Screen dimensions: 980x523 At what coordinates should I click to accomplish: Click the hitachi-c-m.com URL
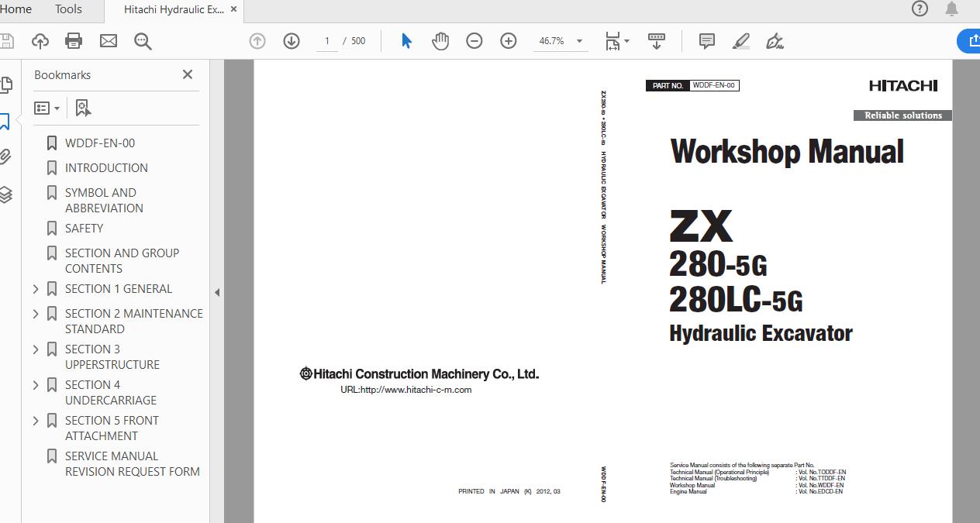click(x=406, y=390)
